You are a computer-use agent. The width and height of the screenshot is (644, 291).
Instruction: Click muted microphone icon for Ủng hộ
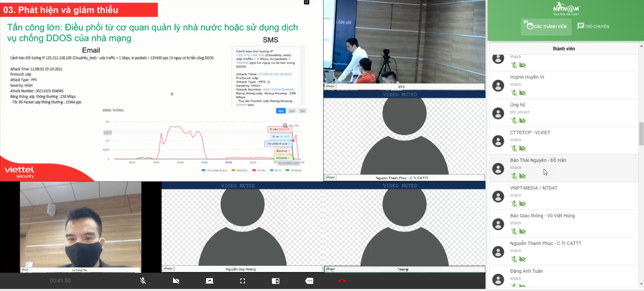point(514,121)
